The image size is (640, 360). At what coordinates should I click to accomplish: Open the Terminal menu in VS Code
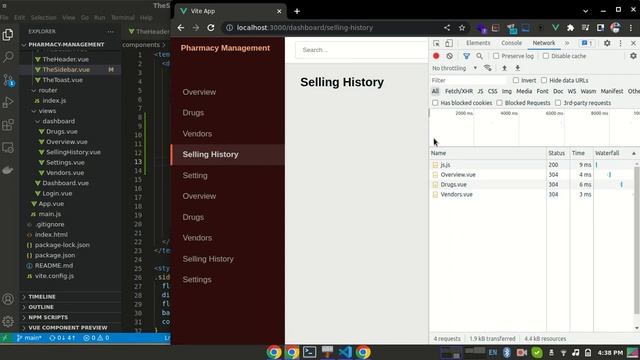[x=123, y=18]
